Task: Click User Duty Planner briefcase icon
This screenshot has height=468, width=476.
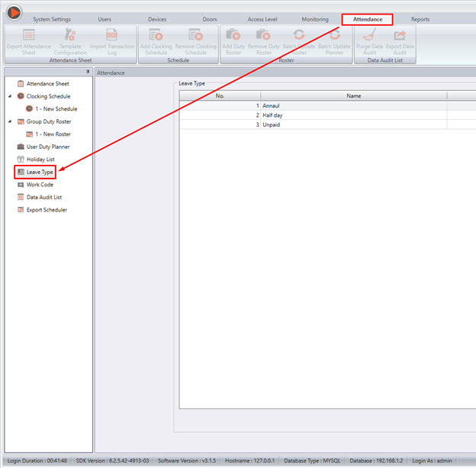Action: pos(21,147)
